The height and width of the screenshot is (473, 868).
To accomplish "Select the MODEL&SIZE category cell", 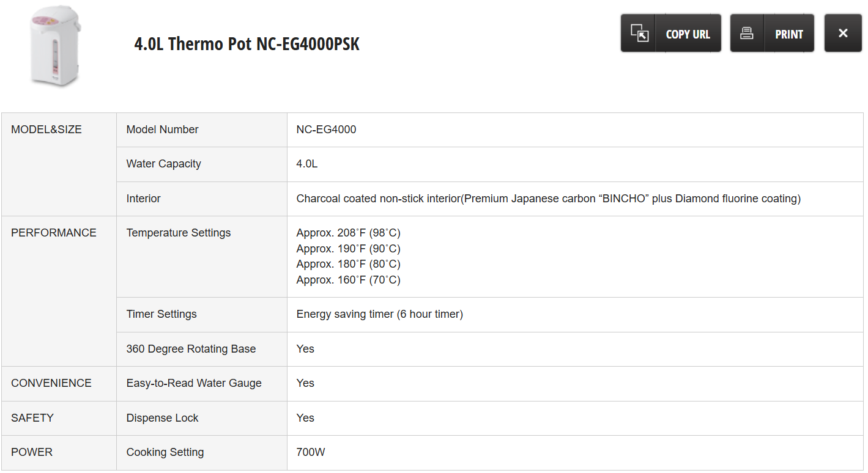I will [46, 130].
